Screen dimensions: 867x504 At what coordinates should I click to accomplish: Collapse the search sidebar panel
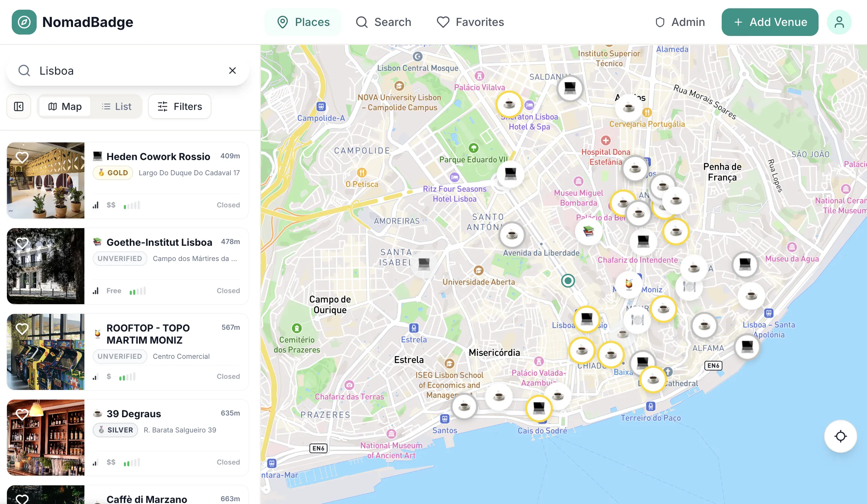pos(18,106)
